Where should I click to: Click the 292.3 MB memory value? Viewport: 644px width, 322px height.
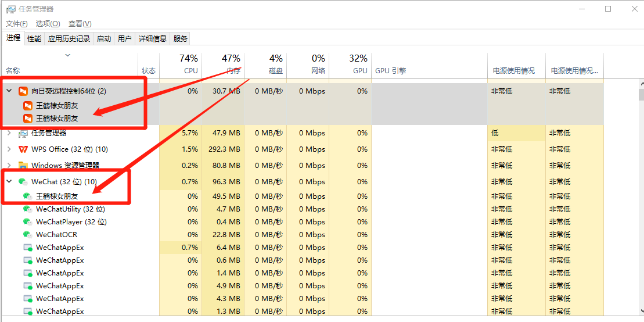click(224, 149)
